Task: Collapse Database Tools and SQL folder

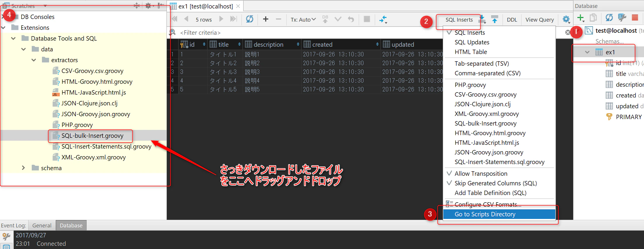Action: tap(13, 39)
